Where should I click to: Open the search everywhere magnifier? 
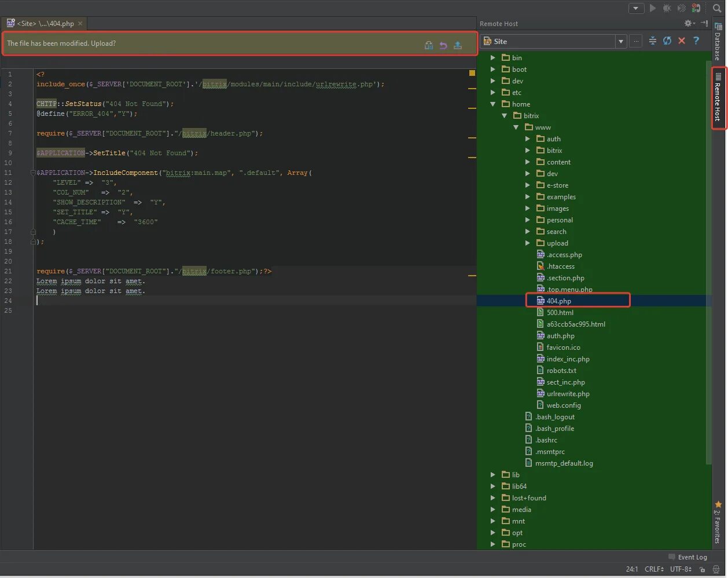[x=718, y=8]
